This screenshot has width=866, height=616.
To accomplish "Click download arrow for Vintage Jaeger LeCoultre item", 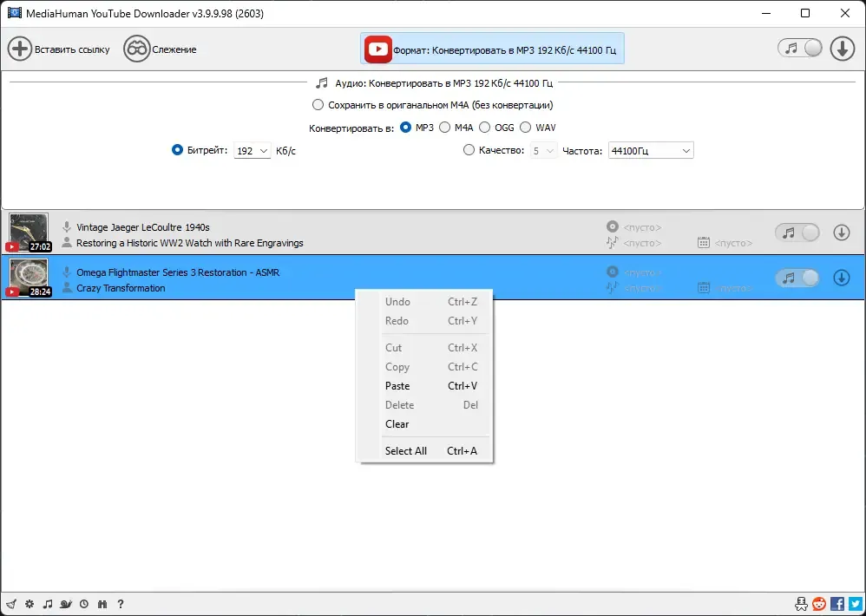I will pyautogui.click(x=841, y=233).
